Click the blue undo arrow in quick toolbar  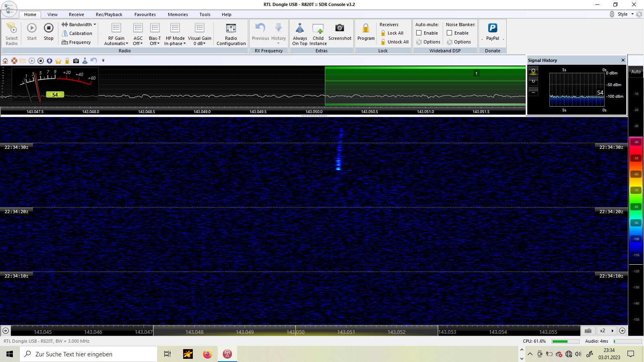94,61
